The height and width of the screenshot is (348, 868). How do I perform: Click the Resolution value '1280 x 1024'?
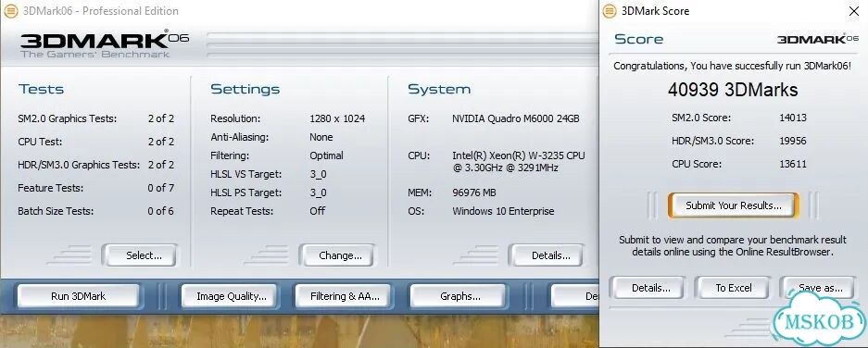[x=337, y=118]
